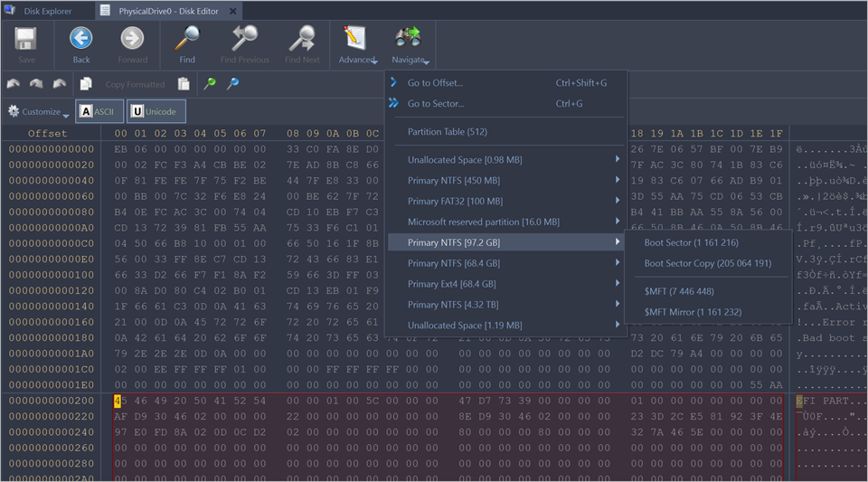The height and width of the screenshot is (482, 868).
Task: Click the blue pin bookmark icon
Action: click(232, 84)
